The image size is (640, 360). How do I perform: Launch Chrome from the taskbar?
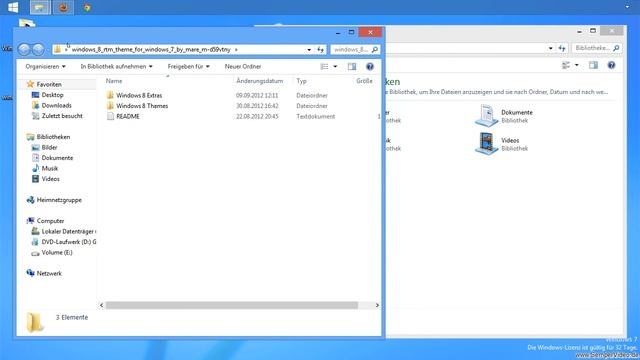pos(87,7)
